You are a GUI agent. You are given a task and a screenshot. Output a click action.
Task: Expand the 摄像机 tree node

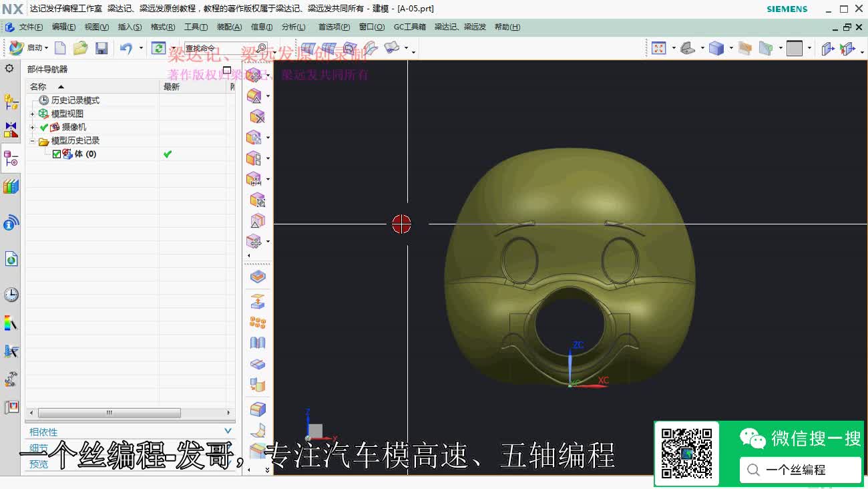coord(32,127)
